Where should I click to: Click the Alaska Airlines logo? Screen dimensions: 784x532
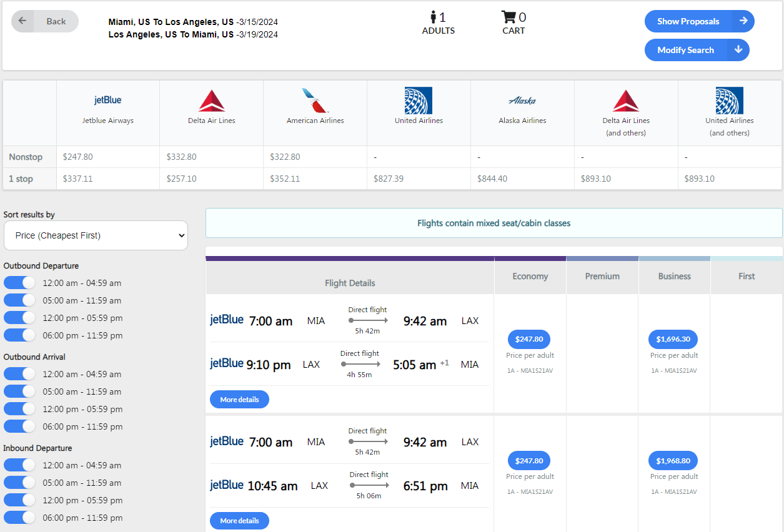coord(522,101)
